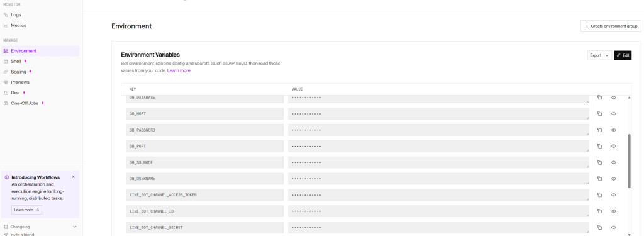The width and height of the screenshot is (644, 236).
Task: Show the hidden DB_PORT value
Action: tap(613, 147)
